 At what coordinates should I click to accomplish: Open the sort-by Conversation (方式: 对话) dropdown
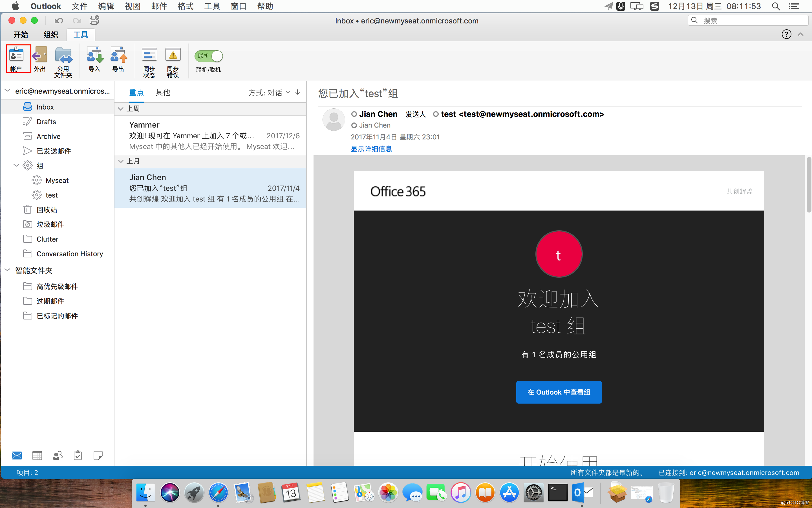point(269,93)
